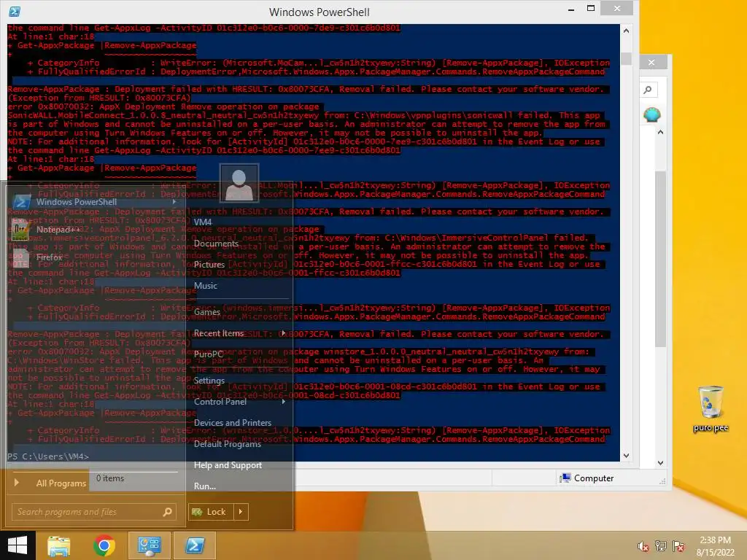Open Google Chrome from taskbar
The image size is (747, 560).
(x=104, y=545)
